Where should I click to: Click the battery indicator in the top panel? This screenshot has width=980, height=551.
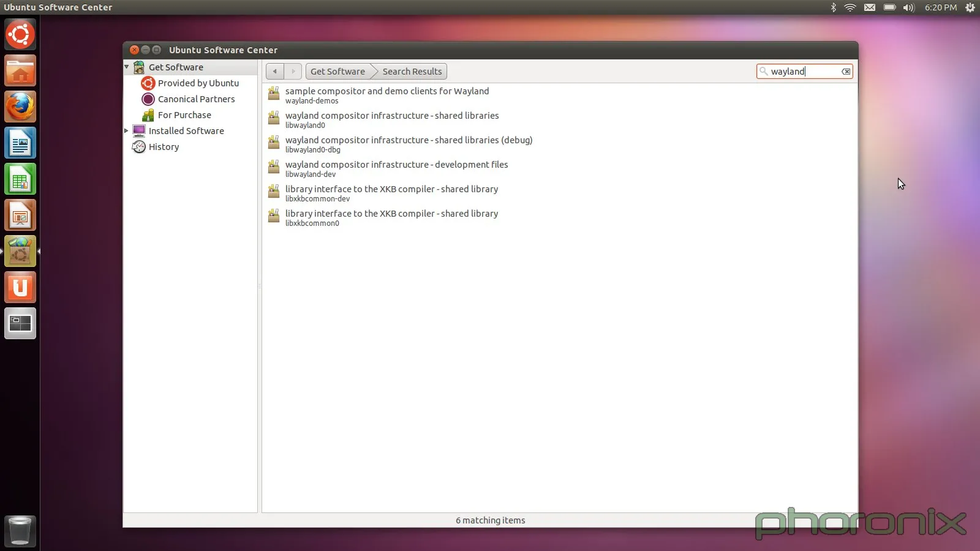[x=890, y=7]
